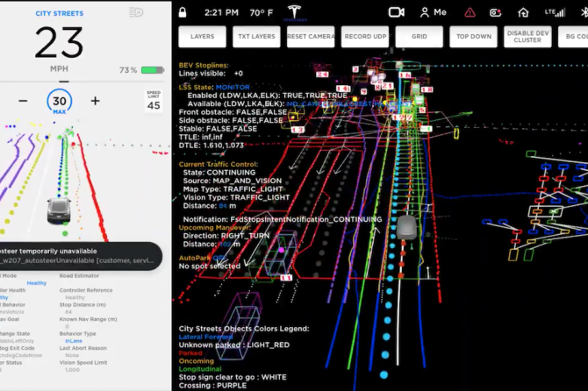Tap the Tesla logo at top
The height and width of the screenshot is (391, 588).
click(294, 12)
